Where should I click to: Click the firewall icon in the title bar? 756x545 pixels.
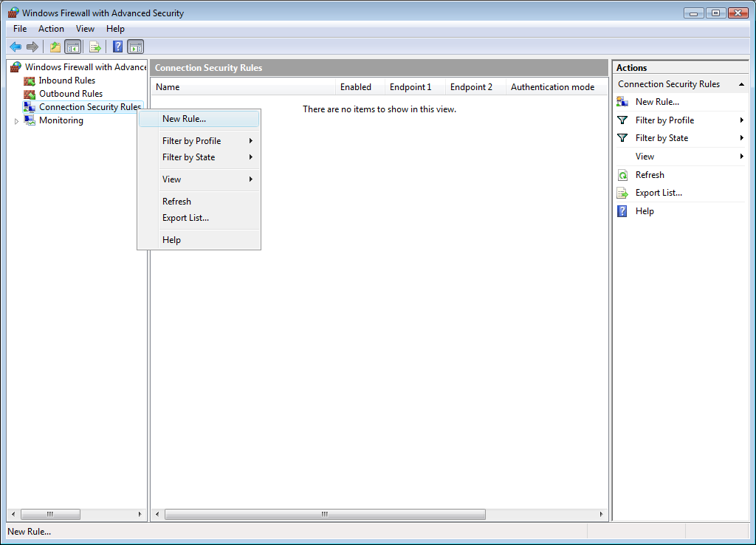[x=13, y=13]
